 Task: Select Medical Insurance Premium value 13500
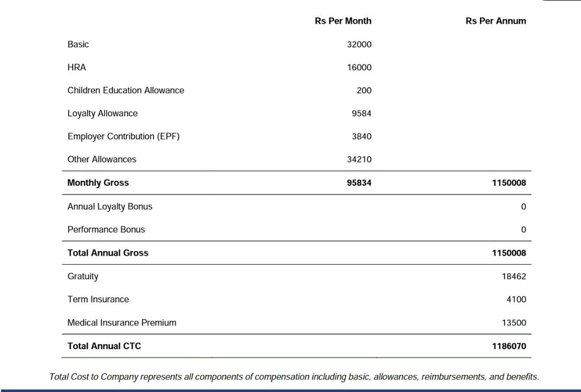pos(514,323)
